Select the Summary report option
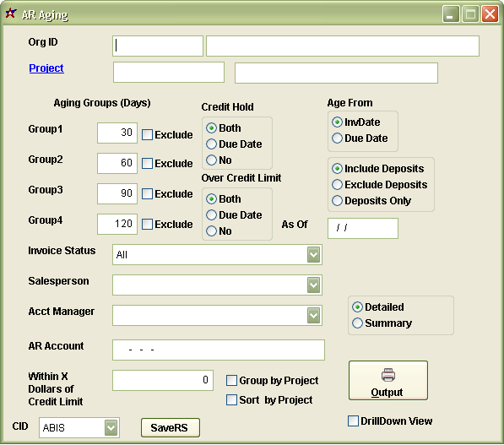Screen dimensions: 504x445 coord(357,323)
